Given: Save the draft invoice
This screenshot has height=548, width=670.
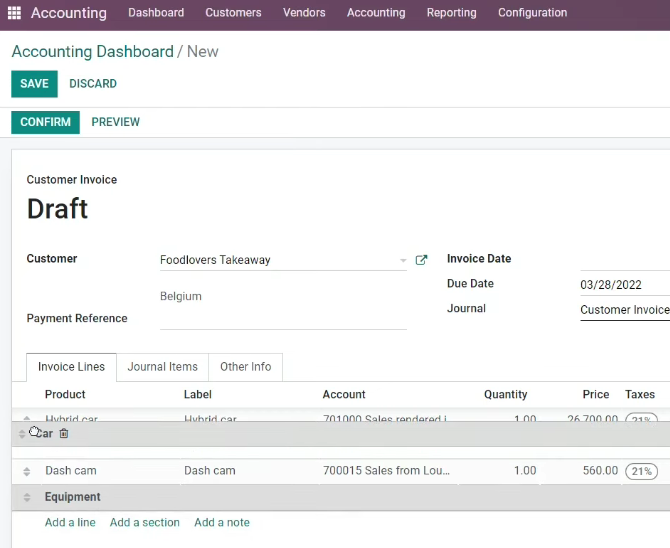Looking at the screenshot, I should 35,84.
